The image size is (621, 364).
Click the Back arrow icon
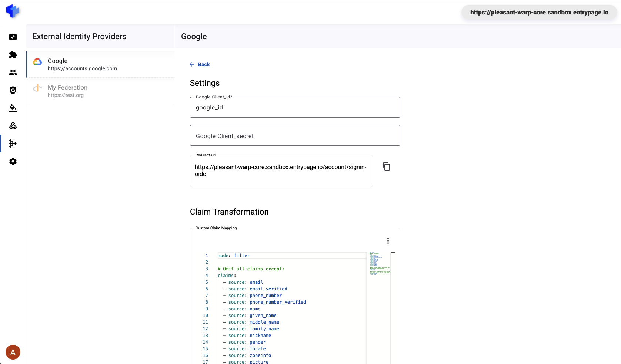tap(192, 64)
